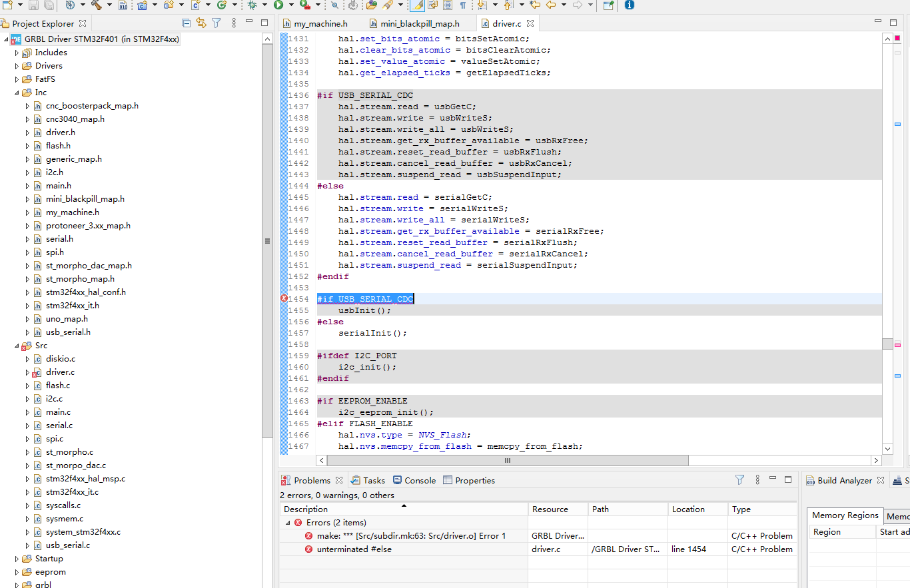910x588 pixels.
Task: Click the red error overview ruler marker
Action: tap(897, 345)
